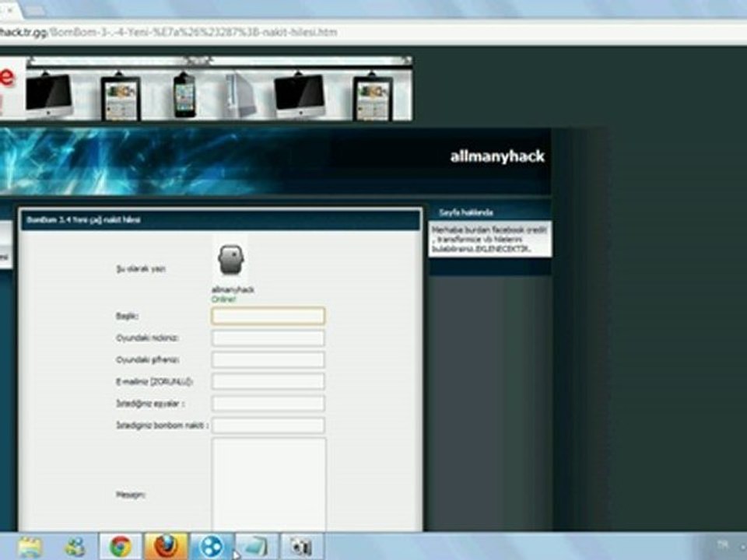Image resolution: width=747 pixels, height=560 pixels.
Task: Click the Mesajınız label
Action: 131,495
